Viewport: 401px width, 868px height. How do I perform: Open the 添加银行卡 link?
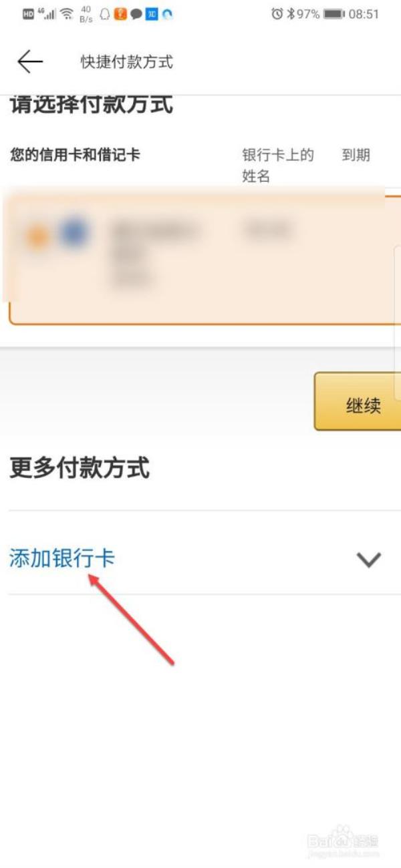coord(62,558)
